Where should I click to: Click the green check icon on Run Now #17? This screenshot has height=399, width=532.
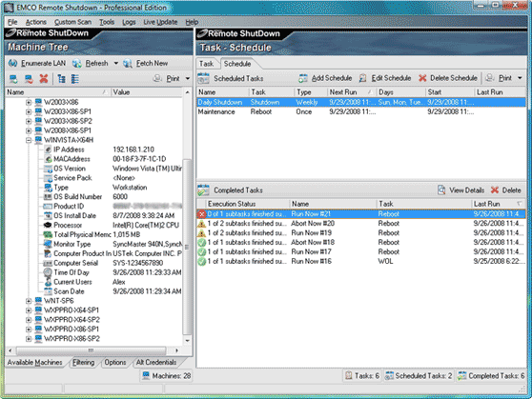pos(202,252)
